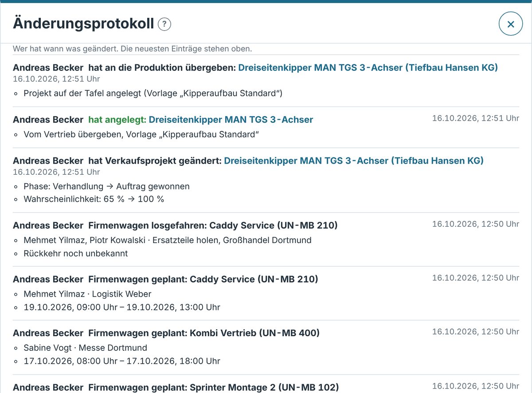The height and width of the screenshot is (393, 532).
Task: Click the line 'Mehmet Yilmaz, Piotr Kowalski · Ersatzteile holen'
Action: coord(168,240)
